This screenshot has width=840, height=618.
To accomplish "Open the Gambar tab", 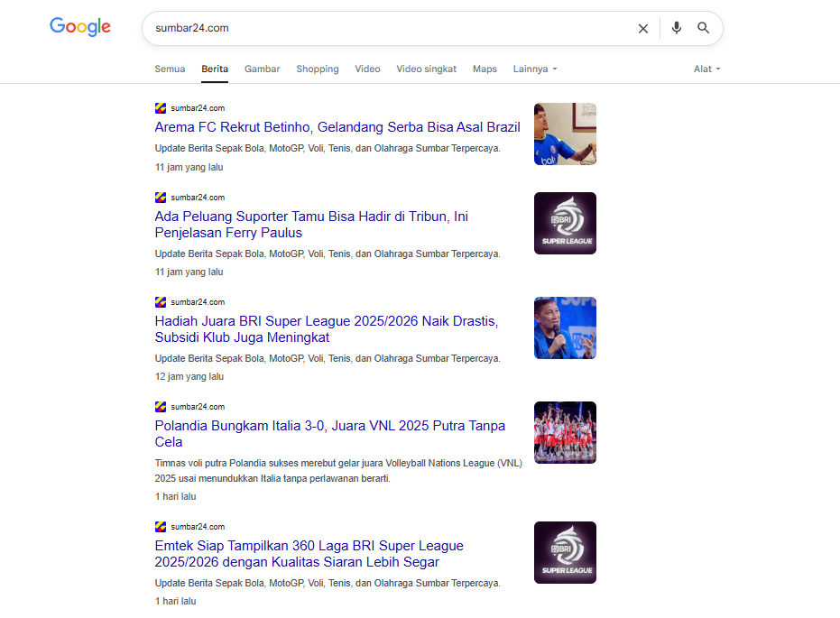I will tap(262, 69).
